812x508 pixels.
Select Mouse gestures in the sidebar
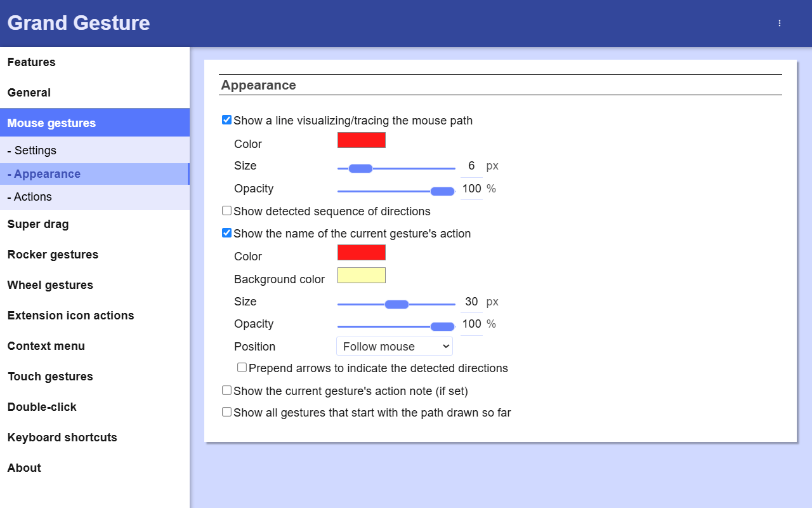(95, 123)
